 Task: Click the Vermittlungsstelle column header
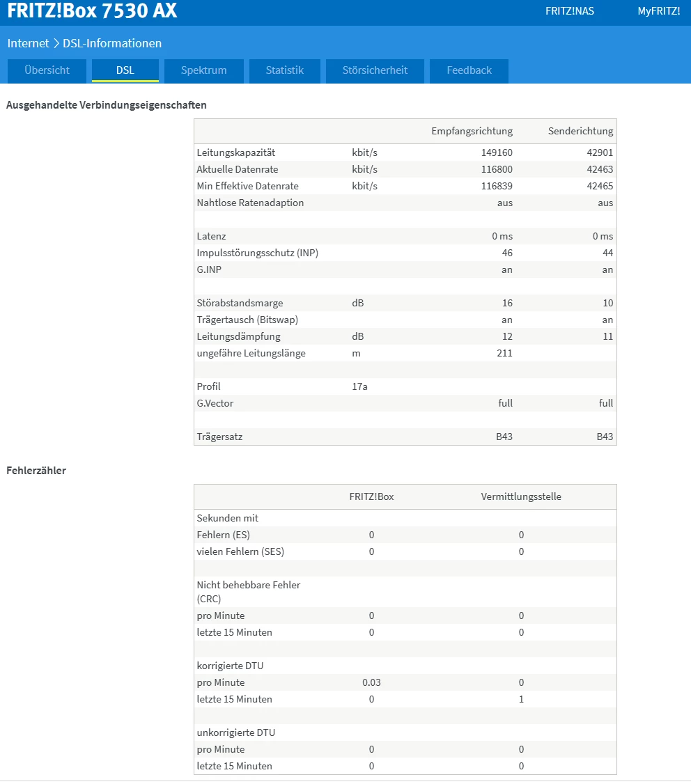click(x=521, y=496)
